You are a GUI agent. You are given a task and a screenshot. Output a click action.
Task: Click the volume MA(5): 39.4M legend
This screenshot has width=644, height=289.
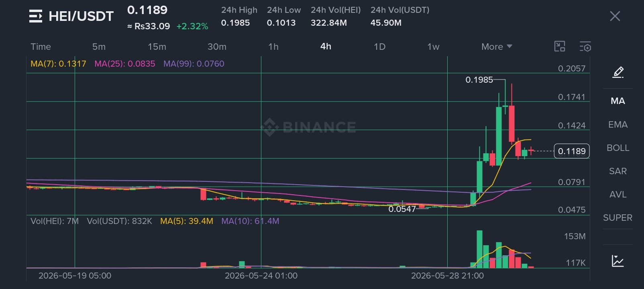coord(187,221)
